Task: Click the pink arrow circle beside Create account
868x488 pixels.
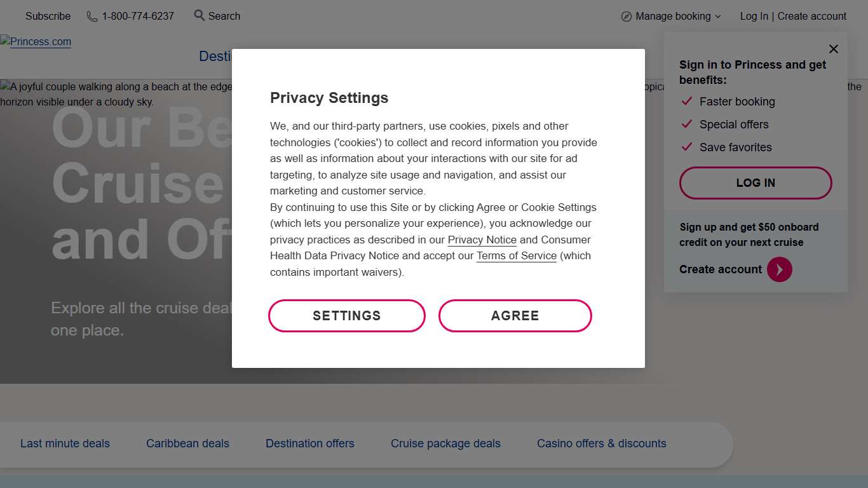Action: coord(779,269)
